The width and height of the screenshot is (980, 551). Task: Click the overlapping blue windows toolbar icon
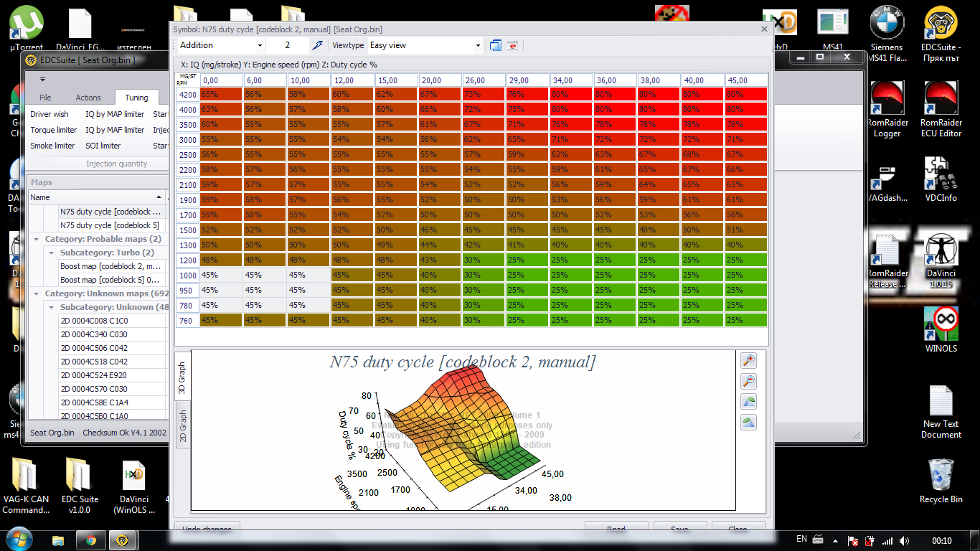496,45
